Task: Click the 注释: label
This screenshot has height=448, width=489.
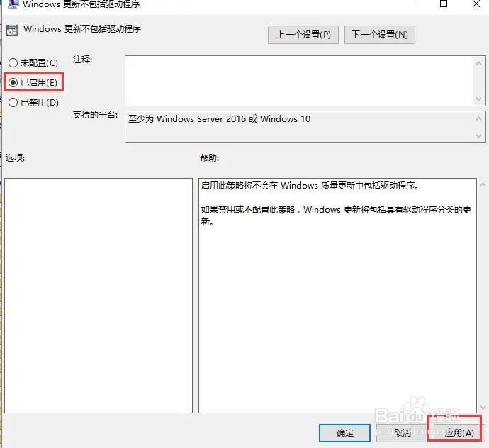Action: pyautogui.click(x=82, y=60)
